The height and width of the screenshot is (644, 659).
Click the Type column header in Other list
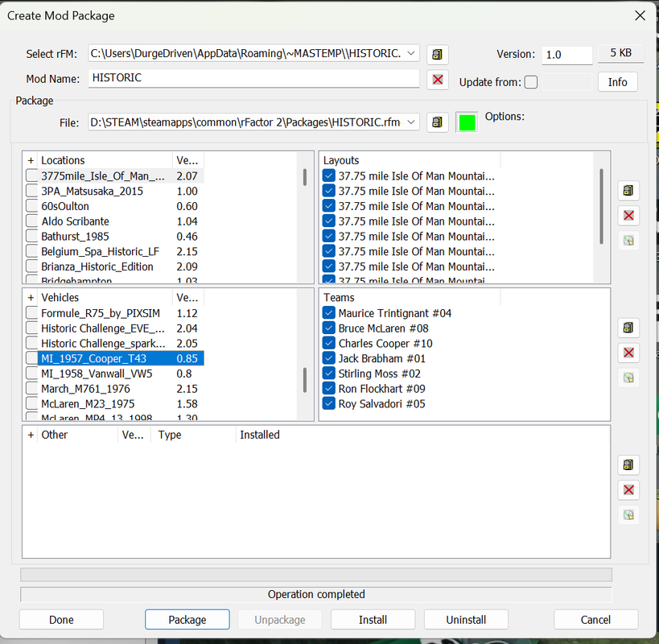coord(193,435)
